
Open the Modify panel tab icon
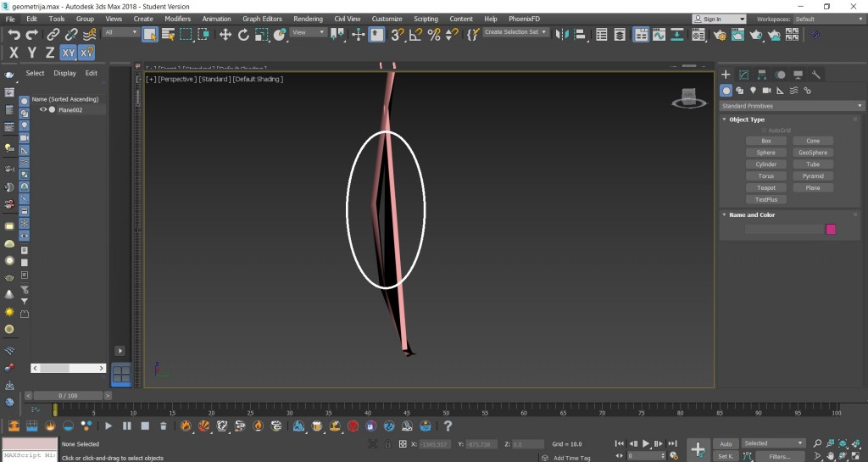point(743,75)
